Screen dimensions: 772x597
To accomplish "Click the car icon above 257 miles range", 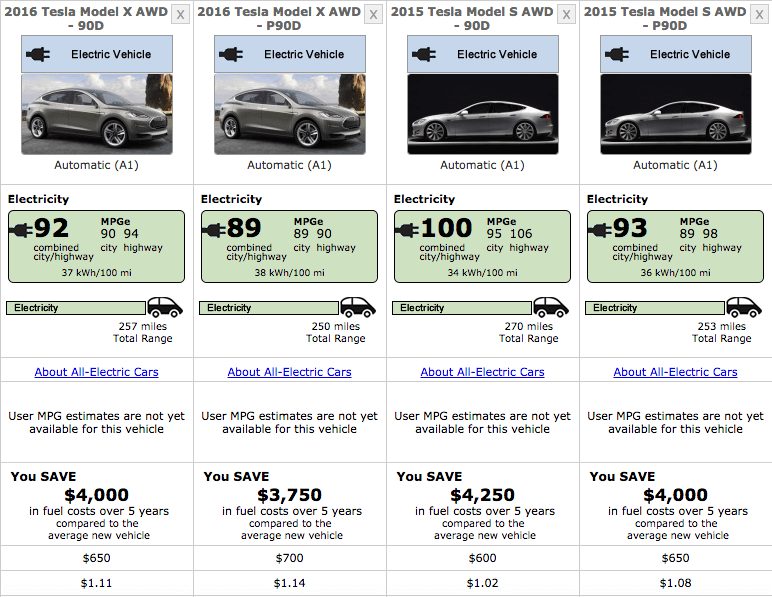I will click(165, 307).
